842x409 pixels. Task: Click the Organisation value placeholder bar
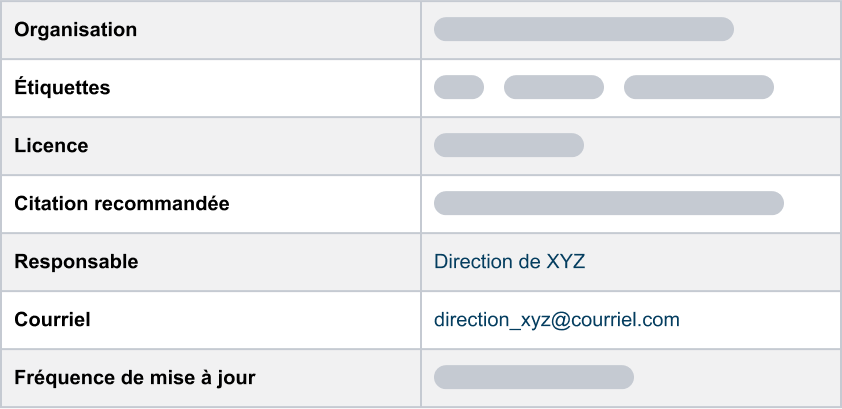pyautogui.click(x=583, y=29)
